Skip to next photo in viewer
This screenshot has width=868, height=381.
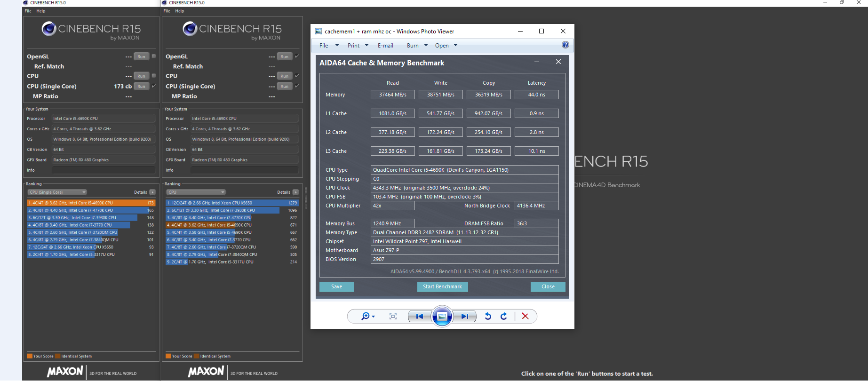pyautogui.click(x=465, y=317)
